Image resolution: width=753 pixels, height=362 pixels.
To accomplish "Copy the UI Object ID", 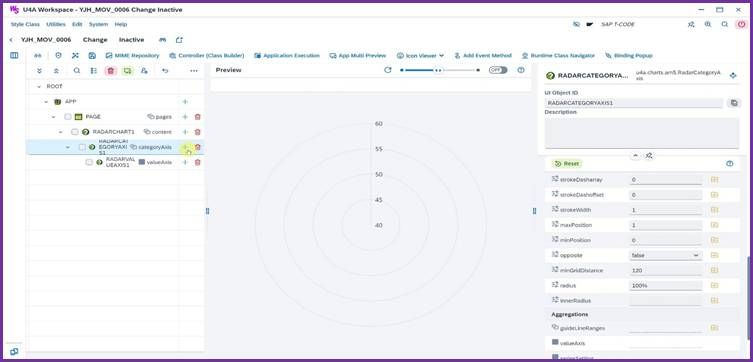I will pos(733,103).
